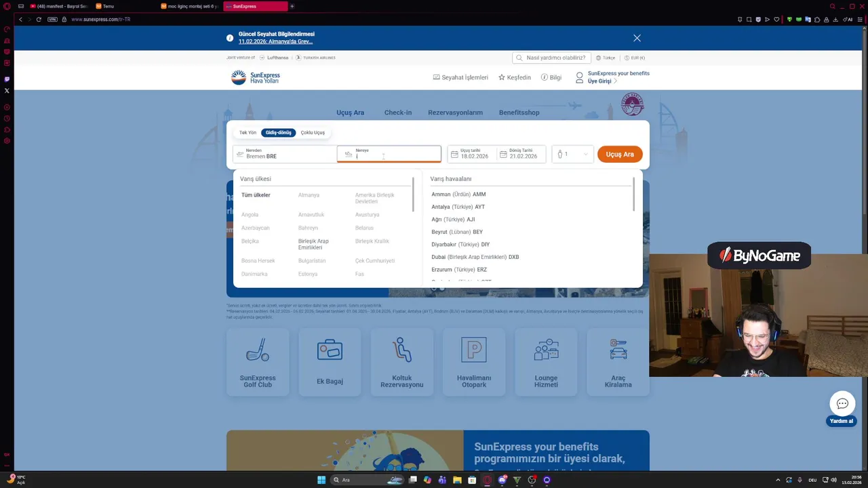Open the Keşfedin menu
The width and height of the screenshot is (868, 488).
pos(515,77)
